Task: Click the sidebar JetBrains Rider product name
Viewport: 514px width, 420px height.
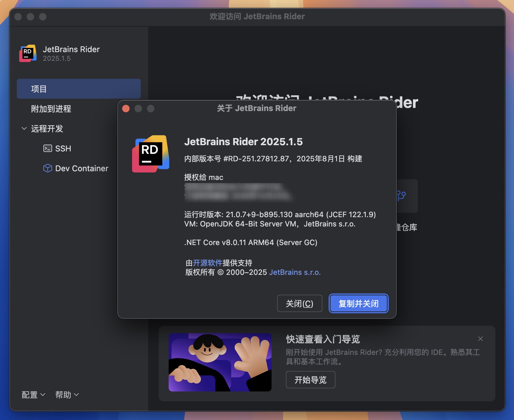Action: click(71, 49)
